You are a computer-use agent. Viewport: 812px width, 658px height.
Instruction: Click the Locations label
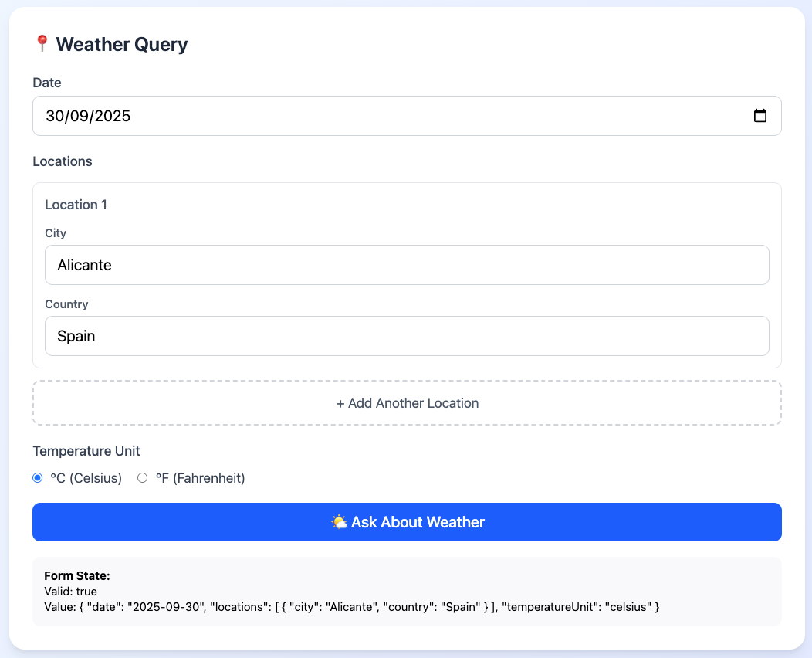tap(63, 161)
